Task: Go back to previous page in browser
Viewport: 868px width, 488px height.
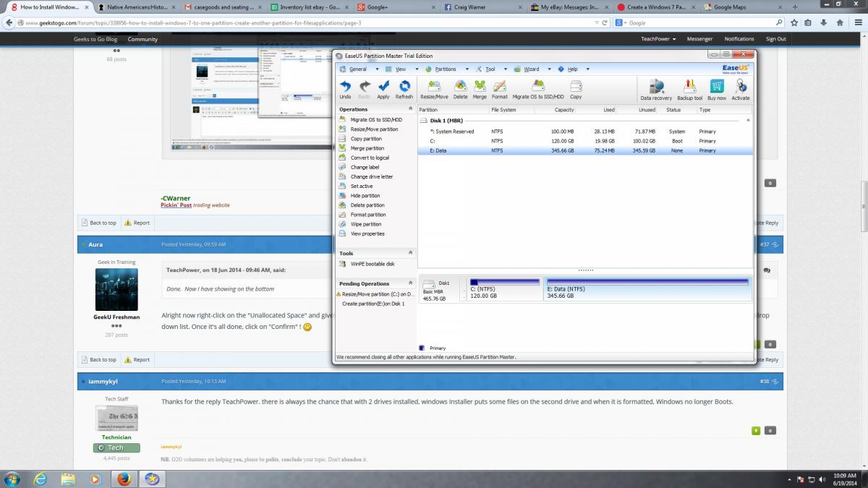Action: coord(10,22)
